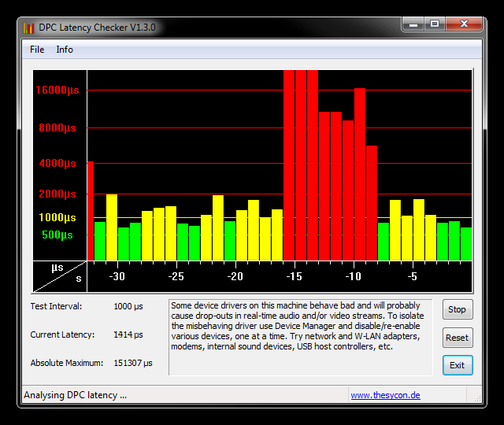Click the Analysing DPC latency status text

pos(76,395)
